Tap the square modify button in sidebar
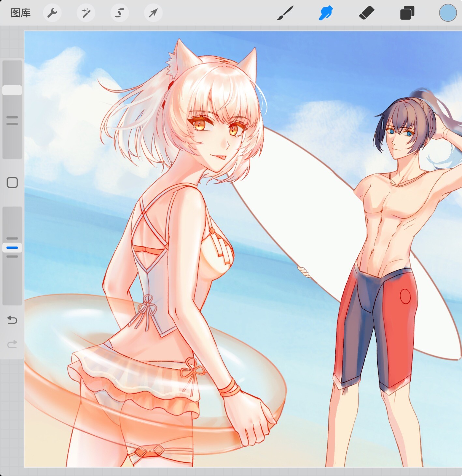Screen dimensions: 462x476 (x=12, y=183)
